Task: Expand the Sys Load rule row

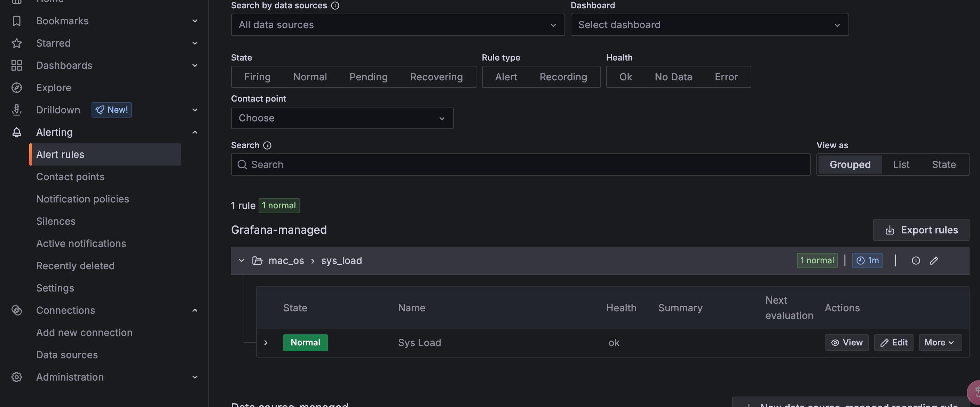Action: pyautogui.click(x=266, y=342)
